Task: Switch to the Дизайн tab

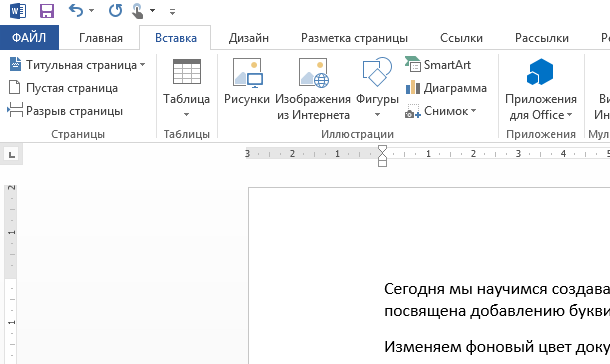Action: pos(249,38)
